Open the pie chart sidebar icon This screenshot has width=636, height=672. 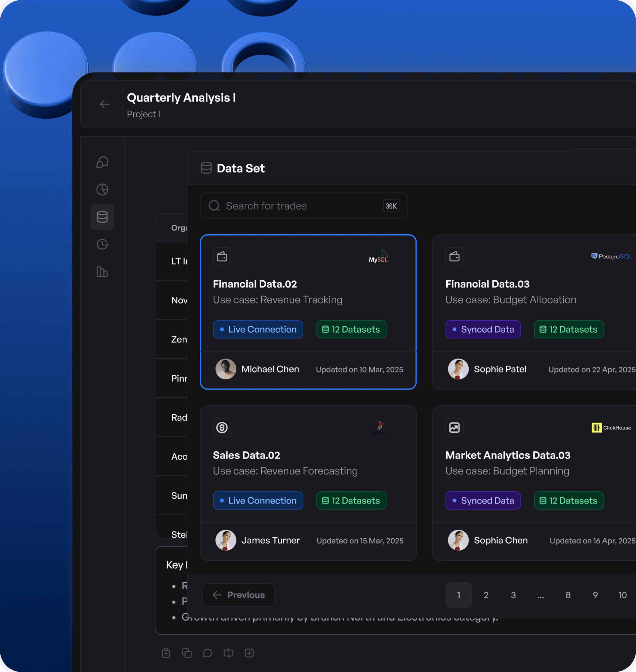point(102,189)
